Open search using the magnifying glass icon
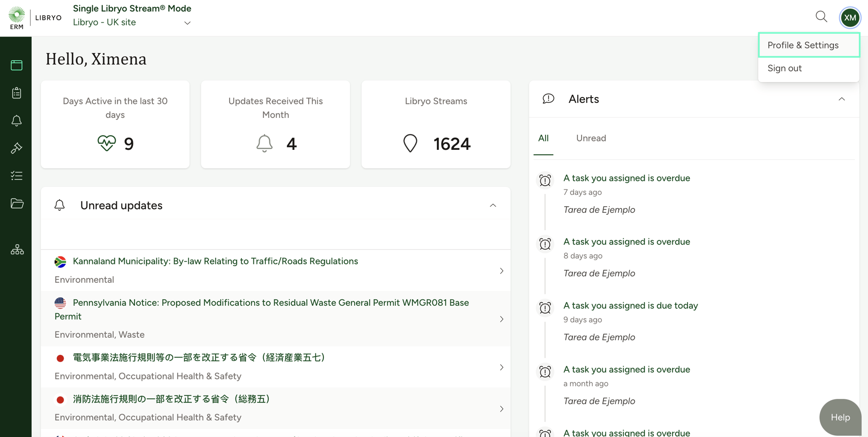The width and height of the screenshot is (868, 437). click(821, 16)
